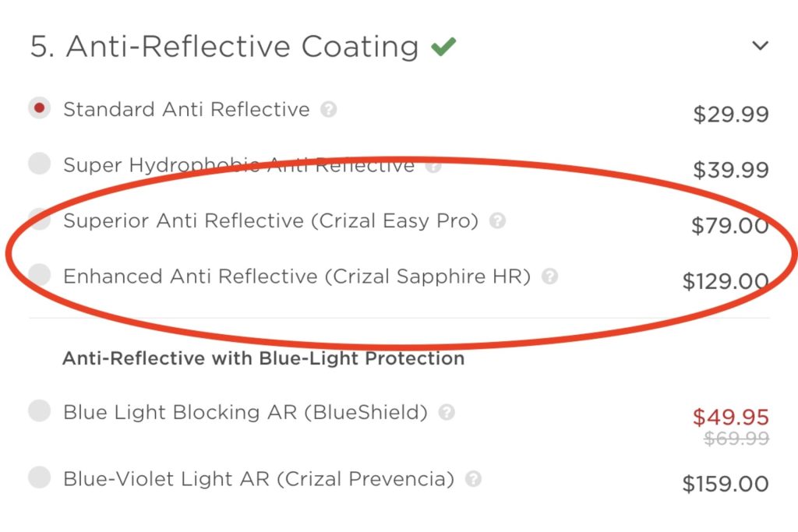Click the Anti-Reflective Coating section heading
The height and width of the screenshot is (532, 798).
[222, 46]
